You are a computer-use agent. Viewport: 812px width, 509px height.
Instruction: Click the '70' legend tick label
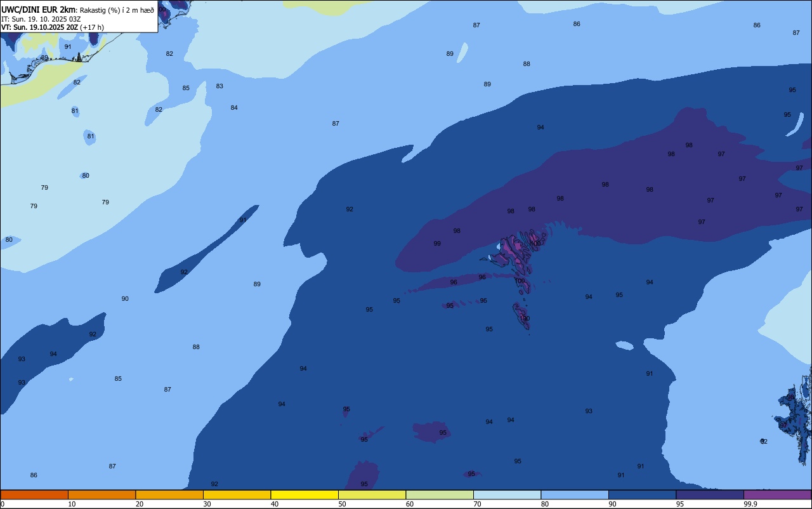coord(477,504)
